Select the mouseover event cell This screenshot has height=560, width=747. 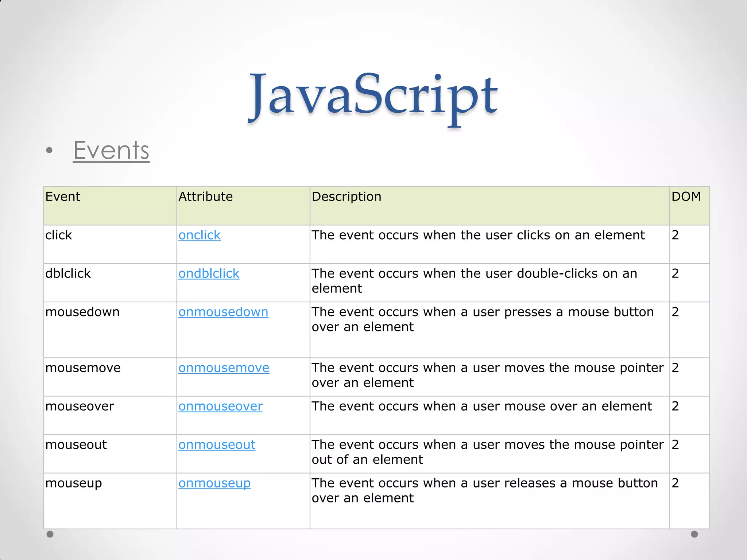[110, 416]
